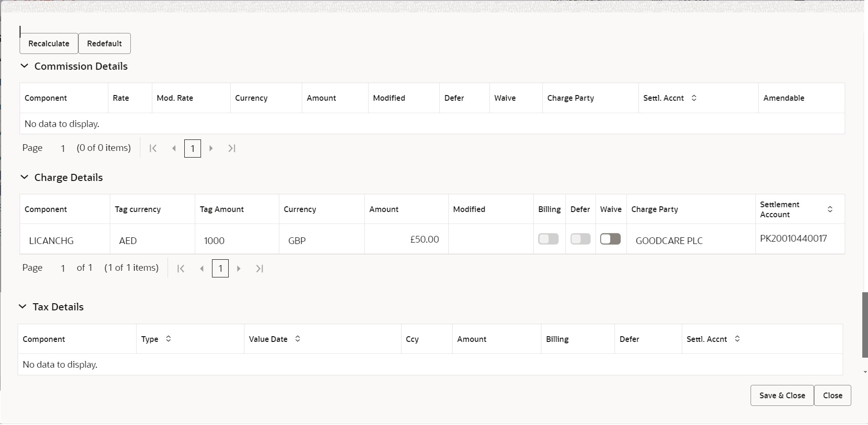This screenshot has width=868, height=425.
Task: Go to last page in Commission Details pager
Action: (x=232, y=149)
